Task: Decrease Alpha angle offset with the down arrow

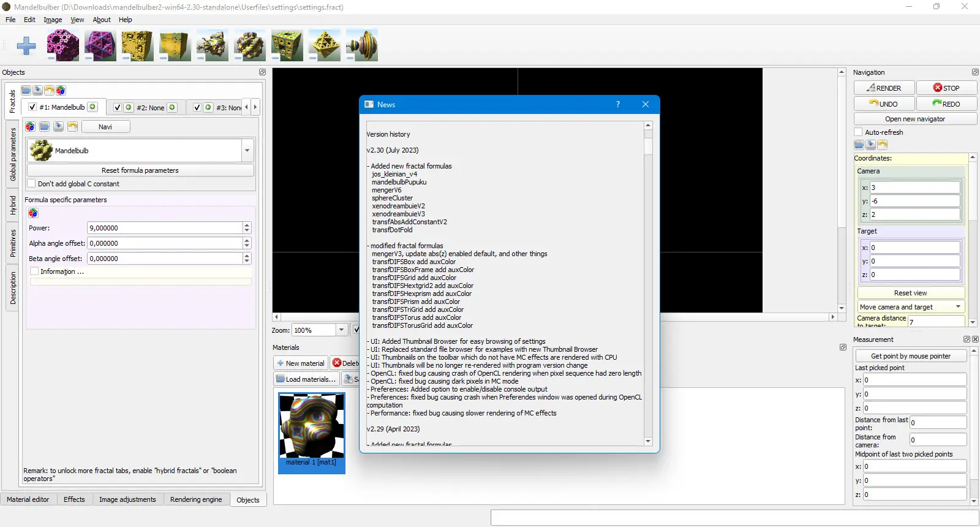Action: pos(247,246)
